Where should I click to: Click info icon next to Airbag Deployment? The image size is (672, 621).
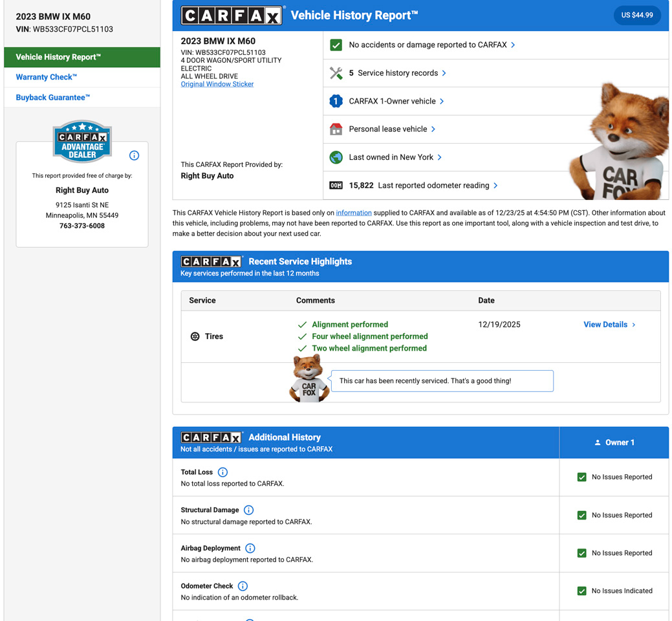point(250,549)
